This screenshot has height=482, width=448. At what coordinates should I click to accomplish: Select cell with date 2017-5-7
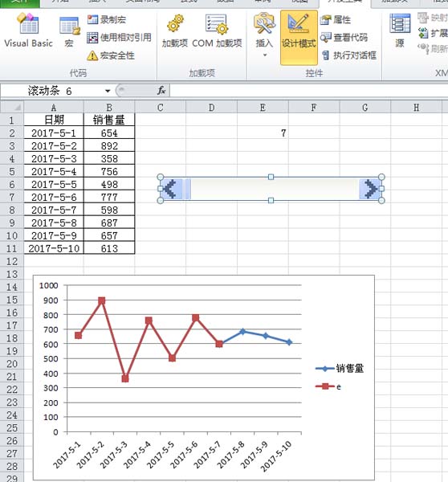coord(54,210)
